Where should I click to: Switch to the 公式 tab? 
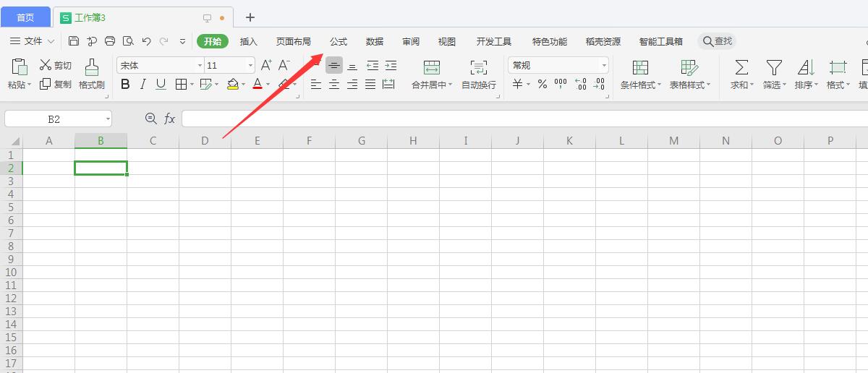point(339,41)
